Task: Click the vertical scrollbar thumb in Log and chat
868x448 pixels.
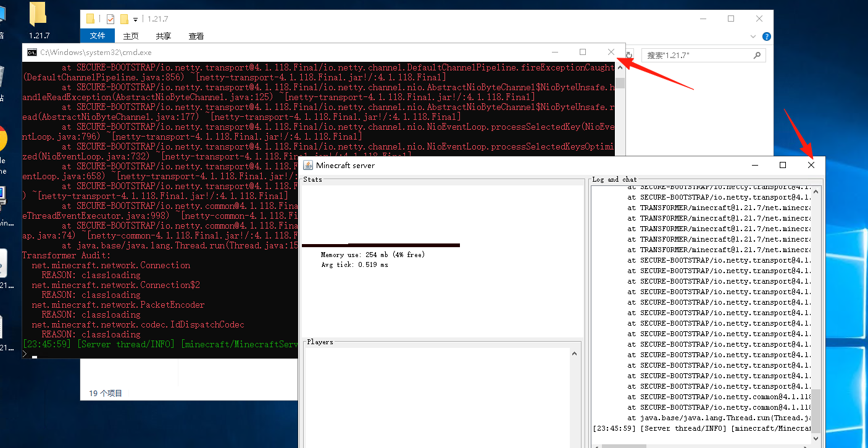Action: pyautogui.click(x=816, y=410)
